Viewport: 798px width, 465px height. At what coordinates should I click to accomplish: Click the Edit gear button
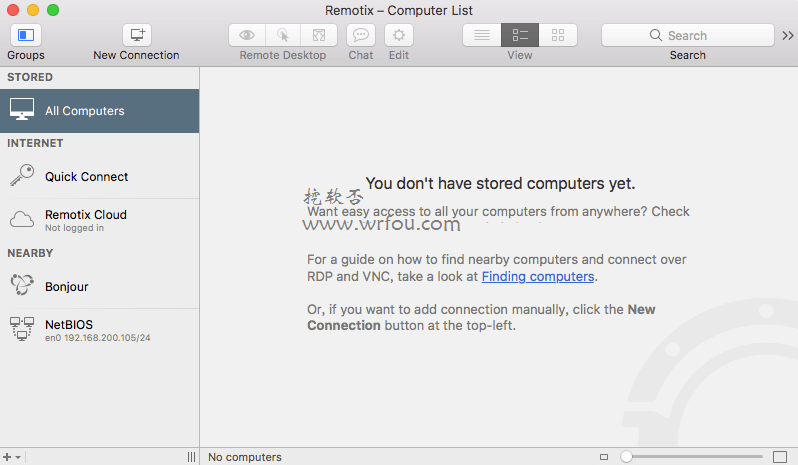click(x=399, y=35)
